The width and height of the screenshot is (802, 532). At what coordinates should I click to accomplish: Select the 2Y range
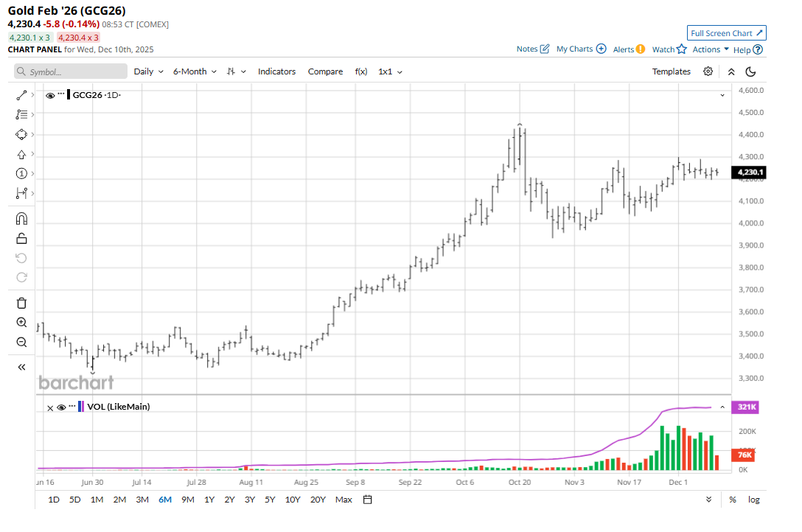click(230, 500)
